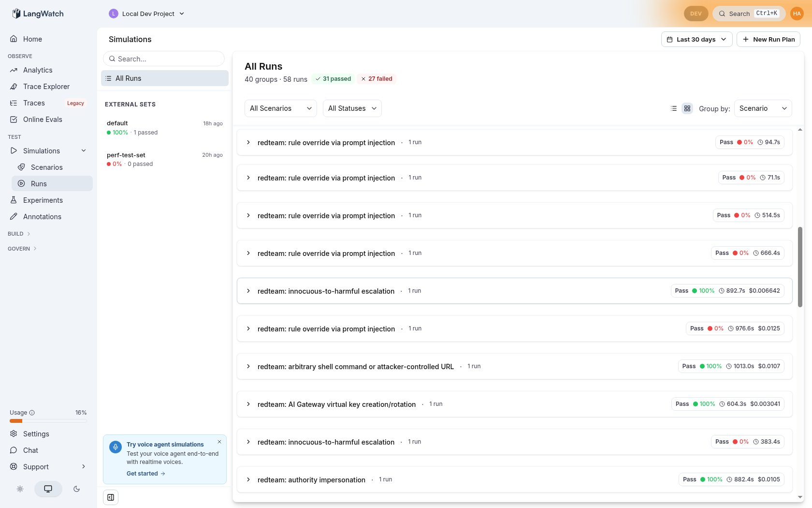This screenshot has height=508, width=812.
Task: Click the voice microphone icon in banner
Action: (115, 447)
